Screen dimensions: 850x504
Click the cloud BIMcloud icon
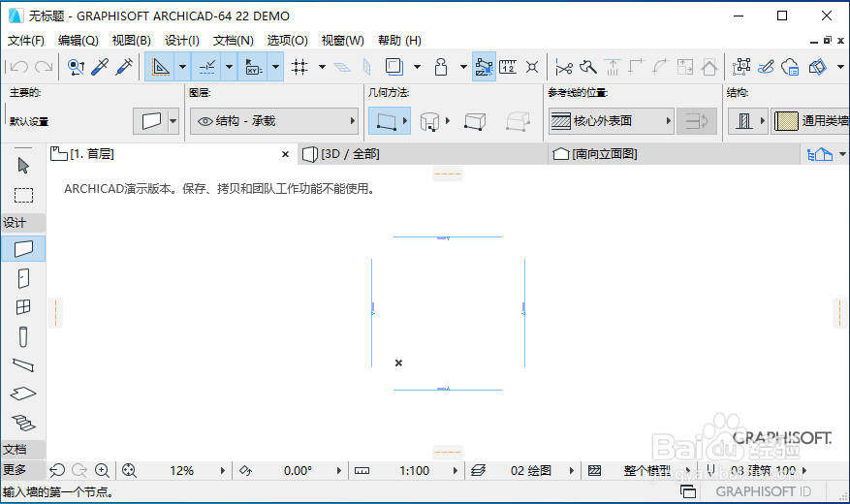(x=790, y=67)
